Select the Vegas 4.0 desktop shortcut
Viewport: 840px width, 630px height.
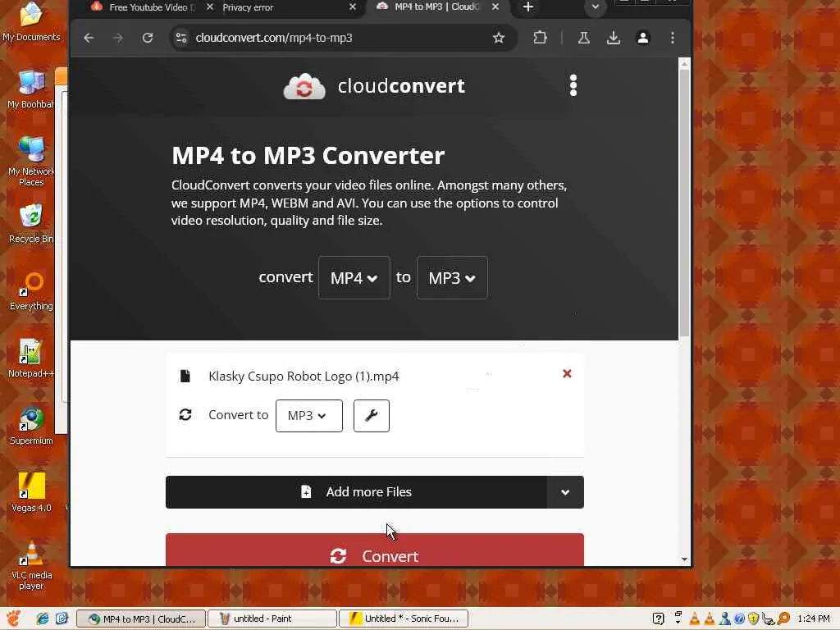click(x=31, y=493)
